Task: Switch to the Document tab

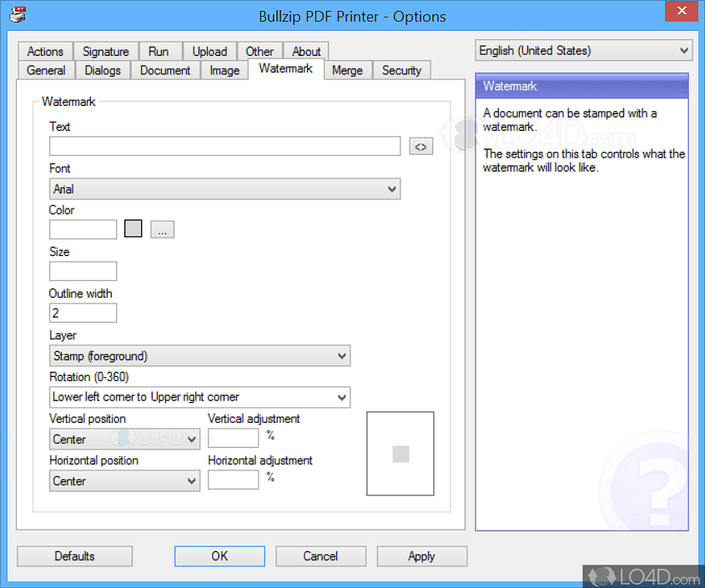Action: (x=165, y=70)
